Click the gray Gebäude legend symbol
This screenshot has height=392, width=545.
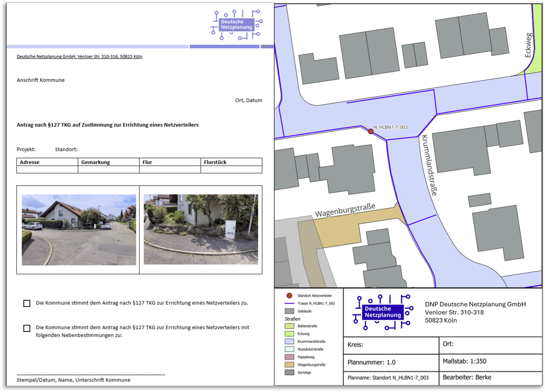(289, 311)
